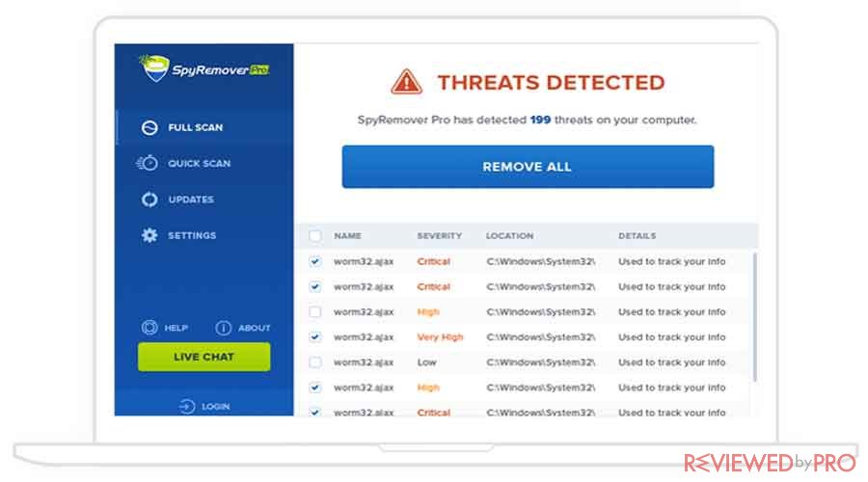Toggle the select-all checkbox in table header
This screenshot has width=868, height=482.
pyautogui.click(x=315, y=236)
